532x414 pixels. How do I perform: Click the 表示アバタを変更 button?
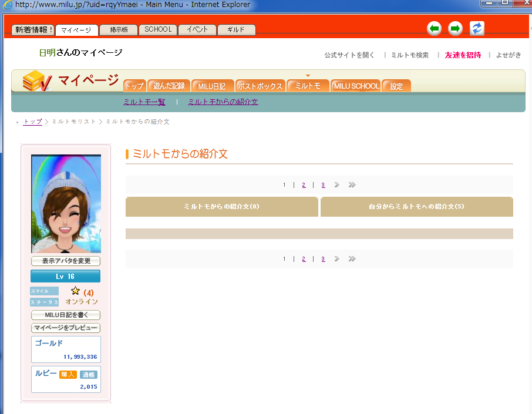(x=66, y=261)
